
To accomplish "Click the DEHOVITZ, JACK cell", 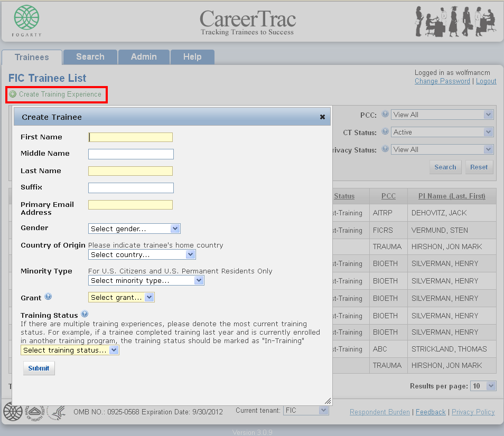I will click(x=452, y=213).
